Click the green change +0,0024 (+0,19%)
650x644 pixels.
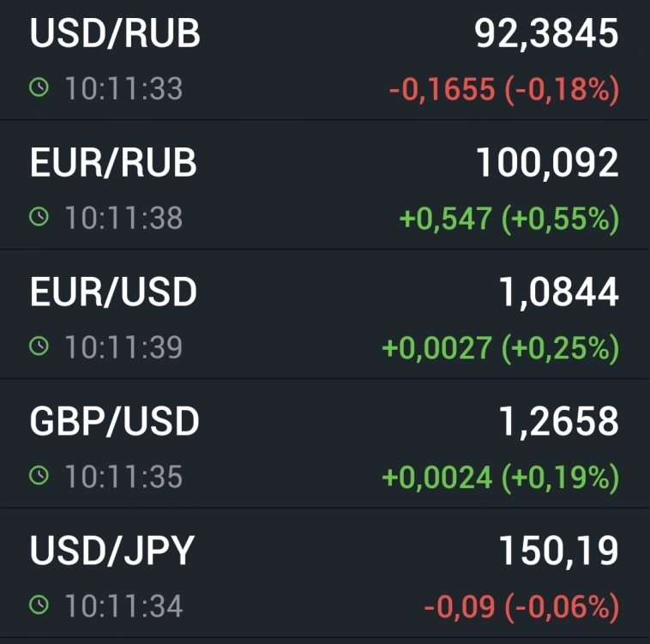[500, 478]
